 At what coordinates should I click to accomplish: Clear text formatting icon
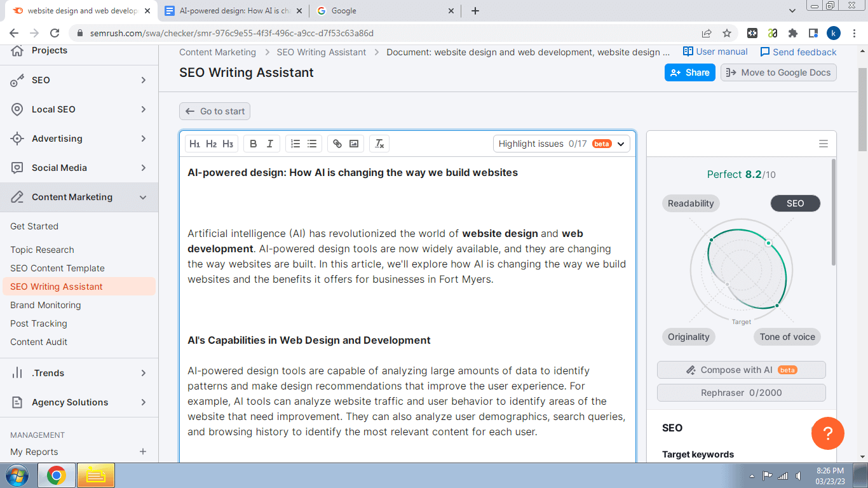[379, 144]
